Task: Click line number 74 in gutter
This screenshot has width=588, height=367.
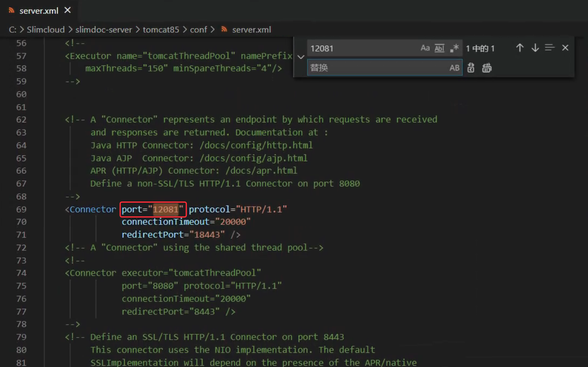Action: point(21,273)
